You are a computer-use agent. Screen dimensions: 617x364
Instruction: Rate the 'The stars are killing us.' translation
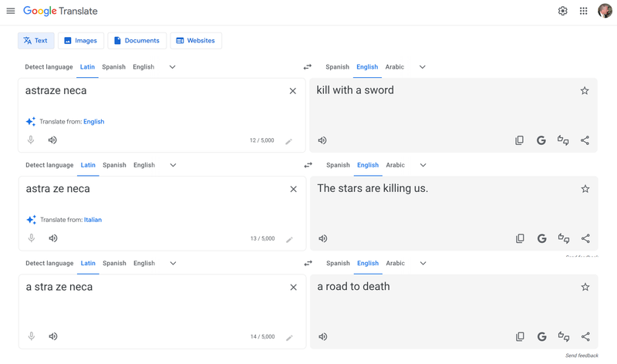click(564, 238)
